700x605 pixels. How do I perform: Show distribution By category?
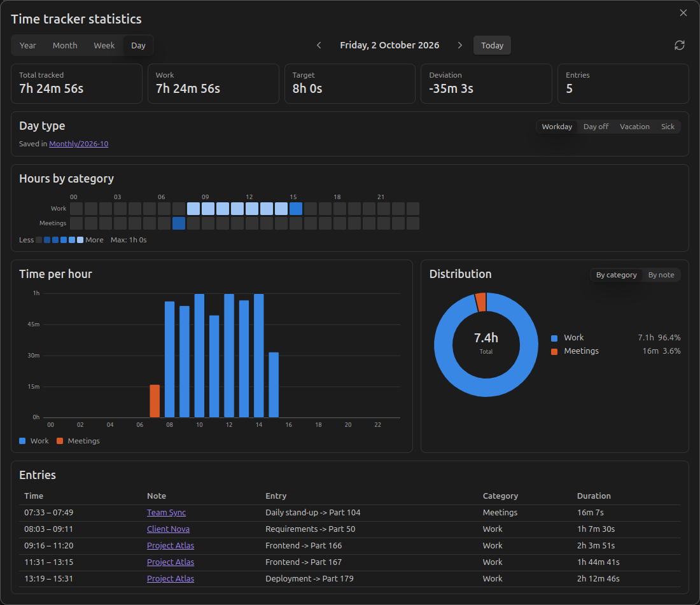click(x=616, y=275)
